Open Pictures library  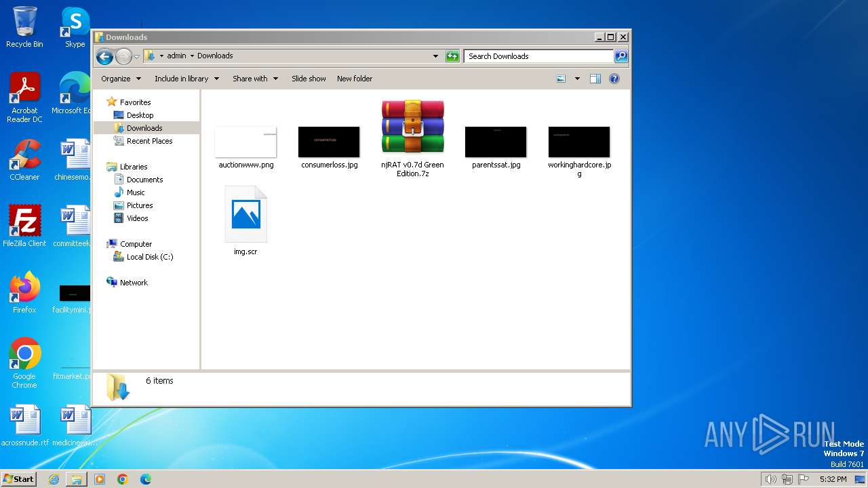coord(140,205)
